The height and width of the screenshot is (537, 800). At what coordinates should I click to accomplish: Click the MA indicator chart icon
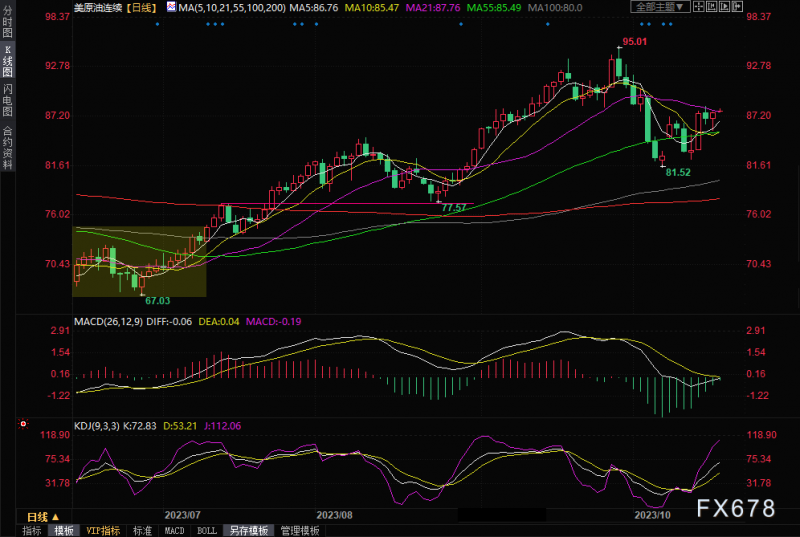tap(170, 8)
